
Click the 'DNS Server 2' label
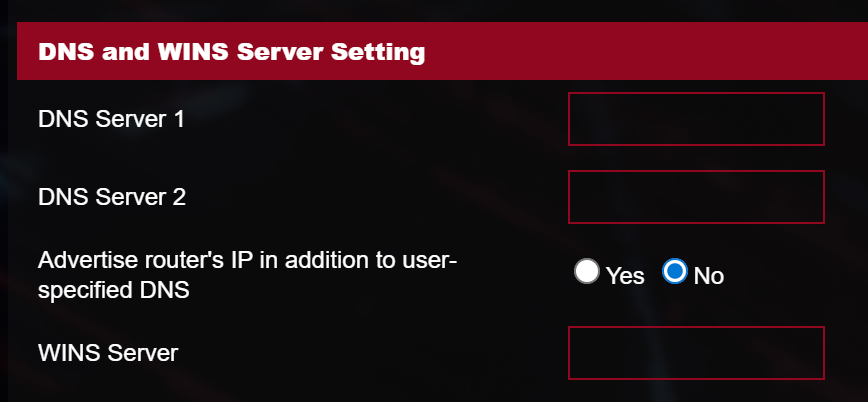pos(112,197)
